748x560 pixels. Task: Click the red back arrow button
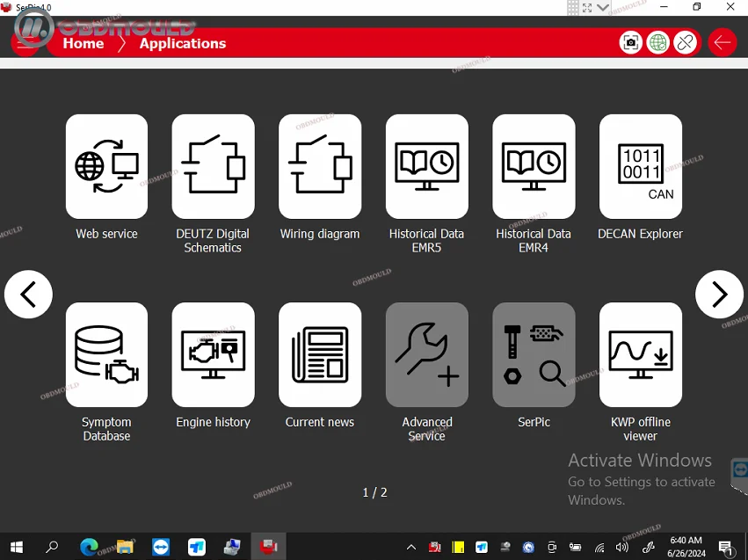click(723, 42)
